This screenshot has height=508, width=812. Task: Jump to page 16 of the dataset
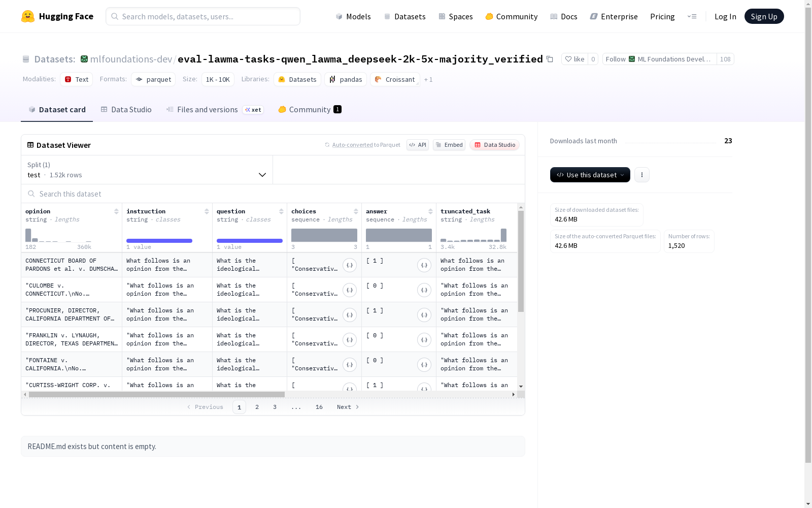[319, 407]
